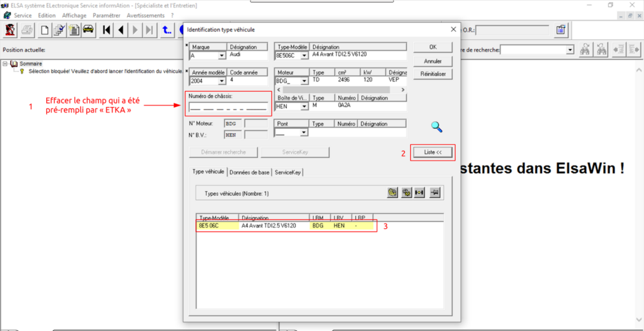Open the Boîte de Vitesses dropdown showing HEN
The width and height of the screenshot is (644, 331).
[304, 106]
